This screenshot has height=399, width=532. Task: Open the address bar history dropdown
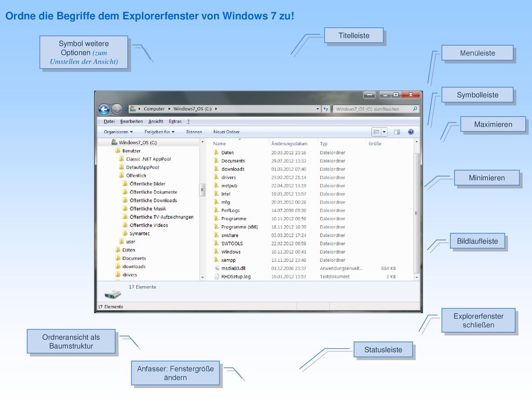point(317,109)
